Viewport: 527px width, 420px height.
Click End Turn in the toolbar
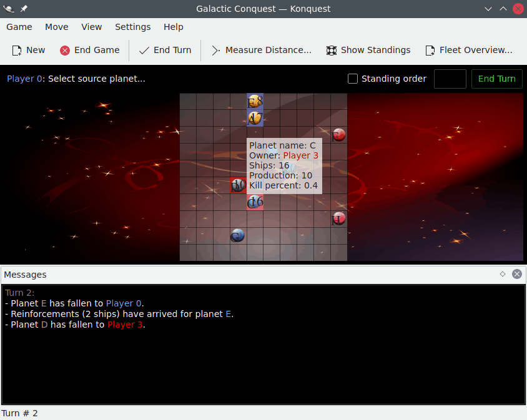(165, 50)
